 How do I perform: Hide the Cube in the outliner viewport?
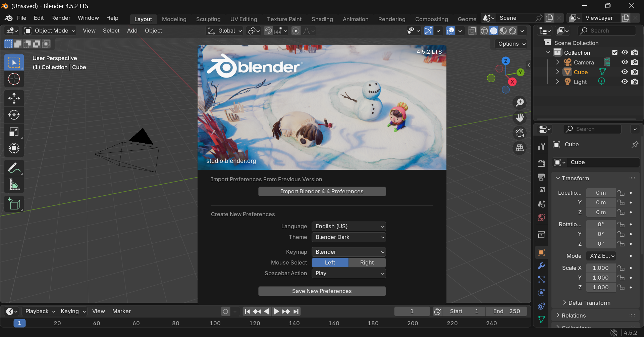[x=625, y=72]
